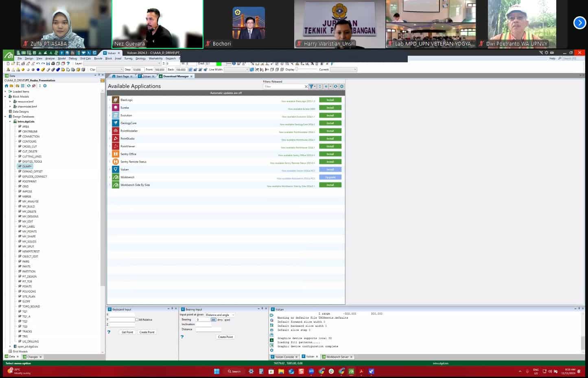This screenshot has height=378, width=588.
Task: Click the GeologyCore application icon
Action: tap(116, 123)
